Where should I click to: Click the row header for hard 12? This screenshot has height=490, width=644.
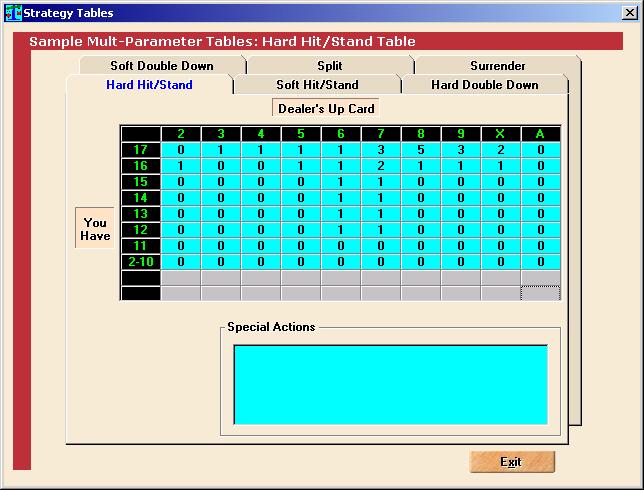[x=141, y=230]
